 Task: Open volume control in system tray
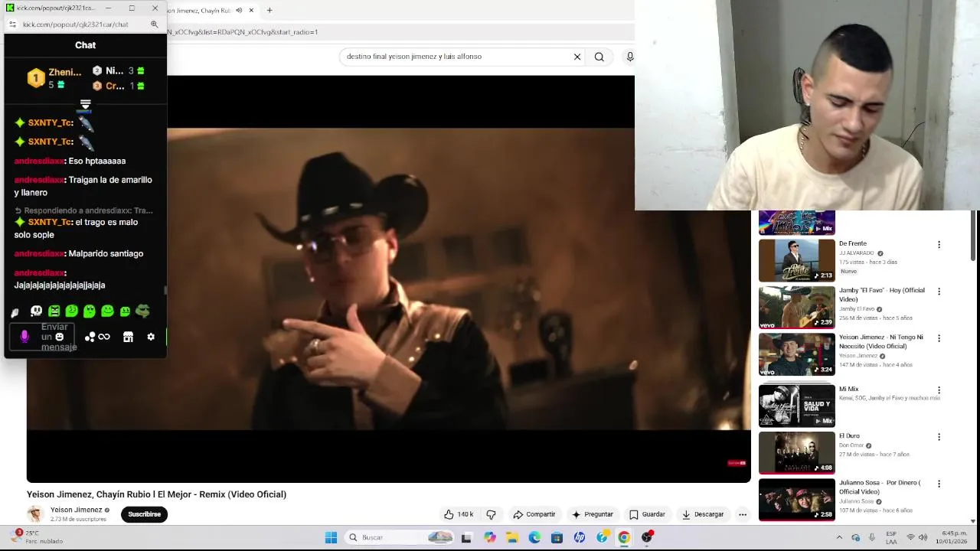(923, 537)
